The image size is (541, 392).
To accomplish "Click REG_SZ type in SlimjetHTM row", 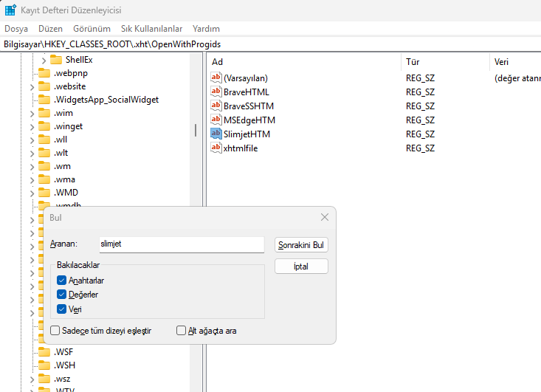I will point(420,134).
